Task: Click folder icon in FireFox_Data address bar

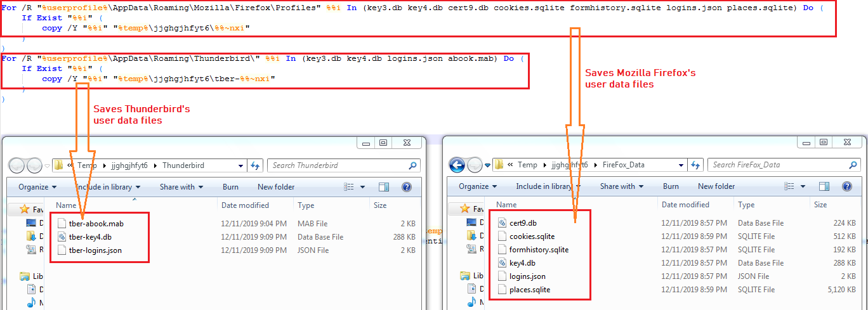Action: (x=499, y=165)
